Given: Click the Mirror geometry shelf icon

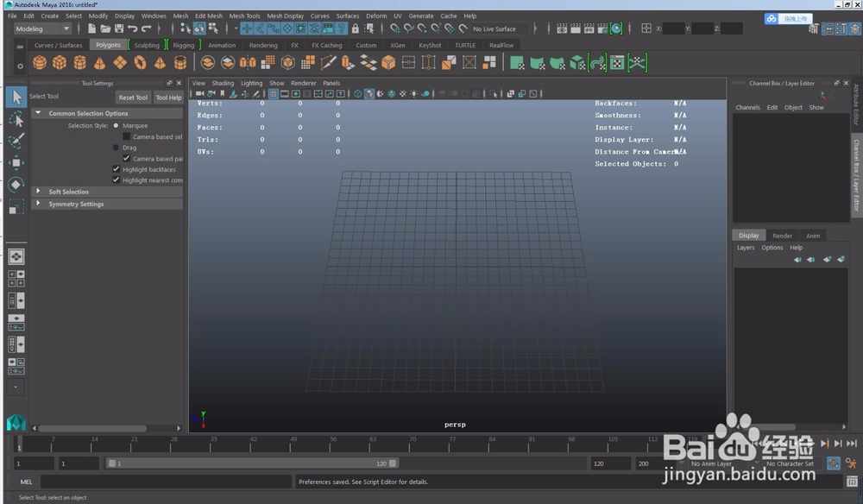Looking at the screenshot, I should coord(248,63).
